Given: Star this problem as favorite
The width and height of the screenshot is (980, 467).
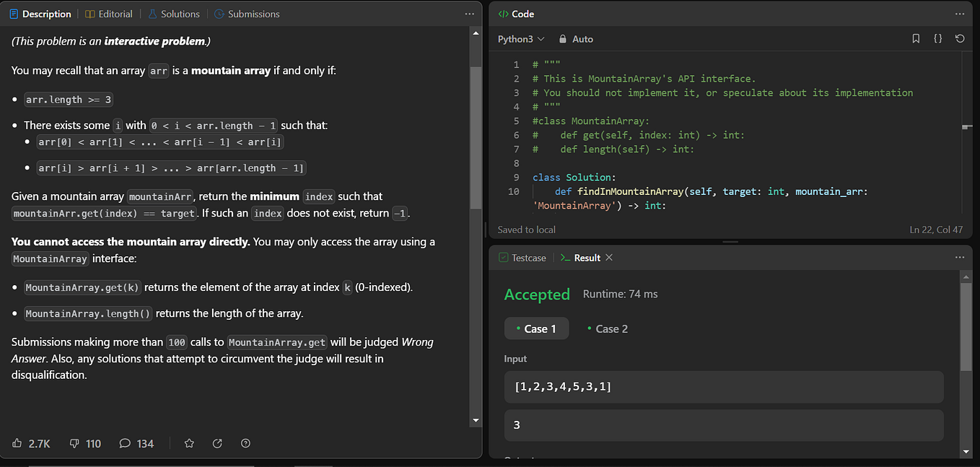Looking at the screenshot, I should pos(189,443).
